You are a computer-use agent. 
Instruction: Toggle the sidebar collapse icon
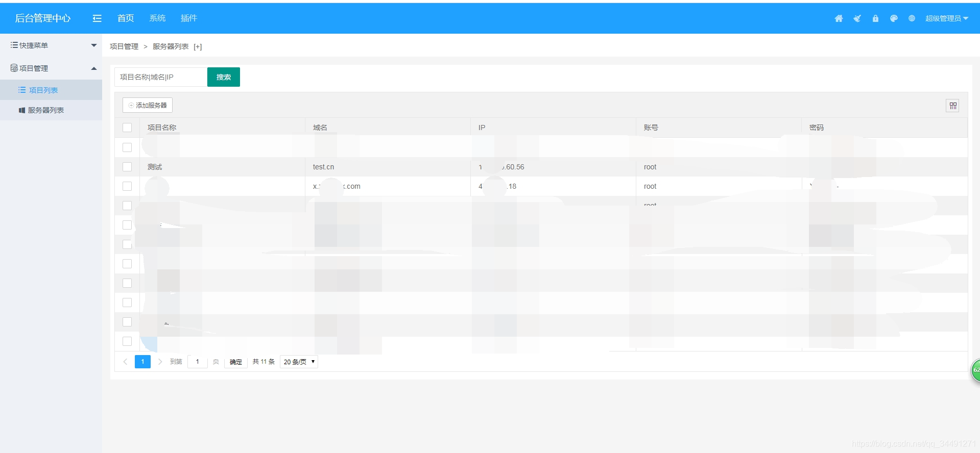tap(97, 18)
